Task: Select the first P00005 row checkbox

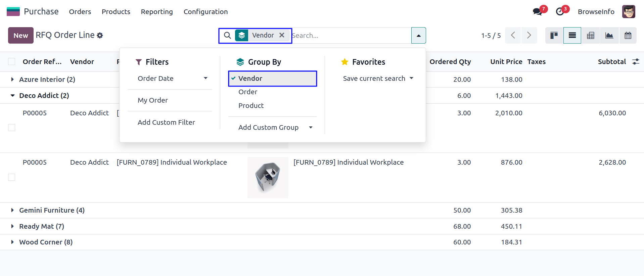Action: point(12,128)
